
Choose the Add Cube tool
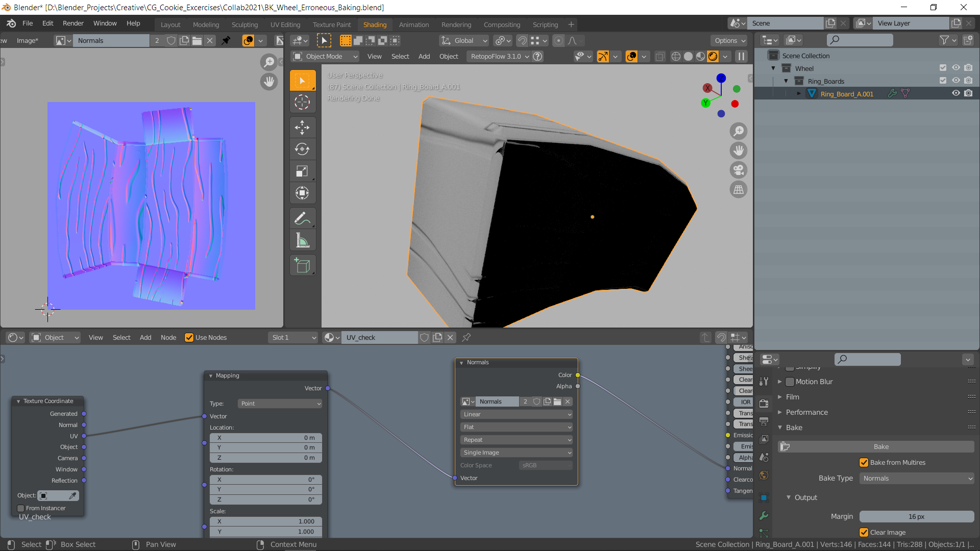[x=302, y=265]
